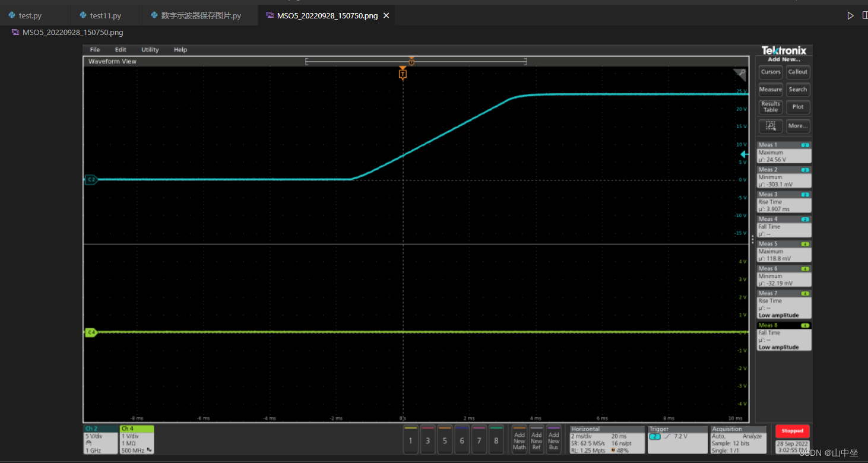
Task: Close the MSO5_20220928_150750.png tab
Action: point(387,15)
